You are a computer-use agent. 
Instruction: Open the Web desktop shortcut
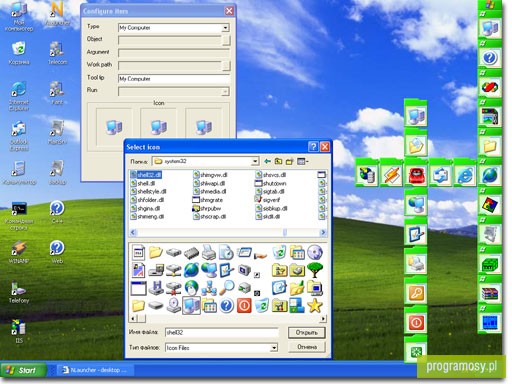pos(57,252)
